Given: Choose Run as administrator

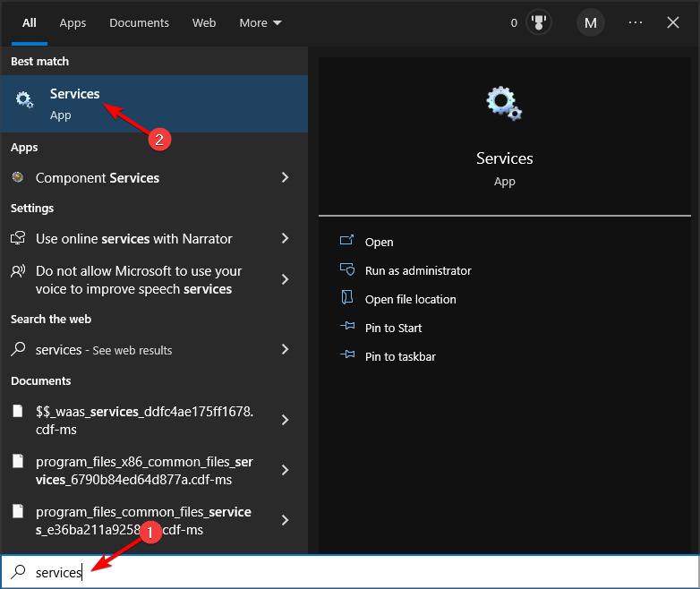Looking at the screenshot, I should 418,270.
